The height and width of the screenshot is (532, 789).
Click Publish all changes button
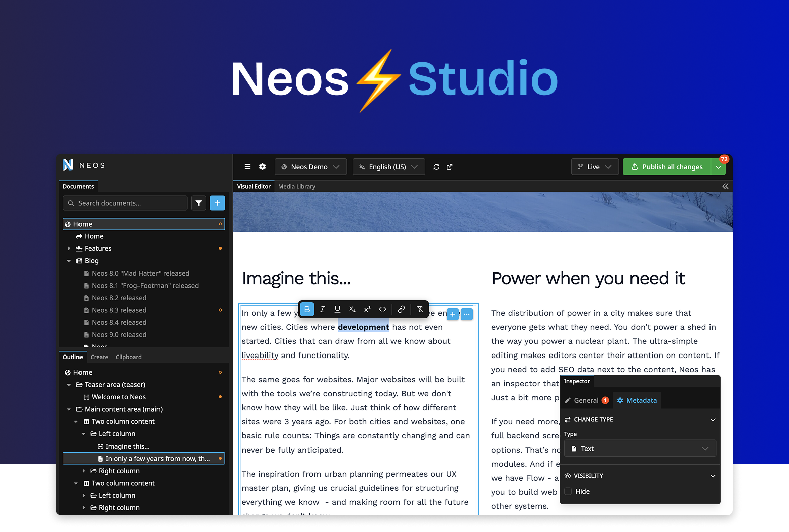point(667,167)
